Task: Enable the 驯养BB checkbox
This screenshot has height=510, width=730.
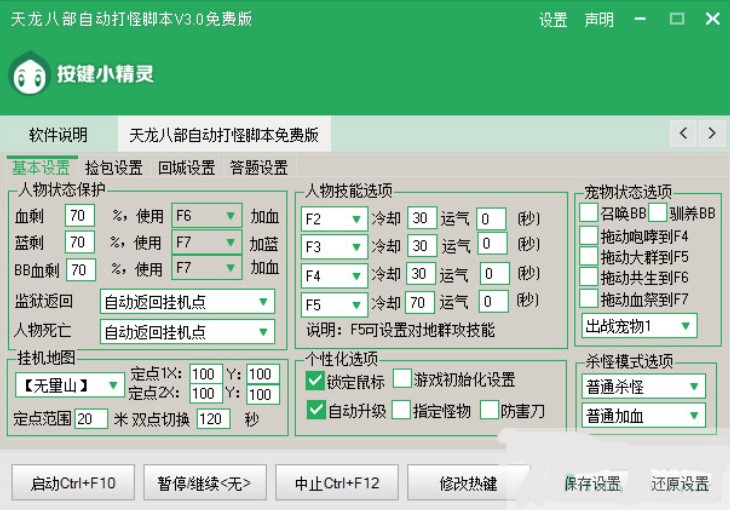Action: [x=658, y=213]
